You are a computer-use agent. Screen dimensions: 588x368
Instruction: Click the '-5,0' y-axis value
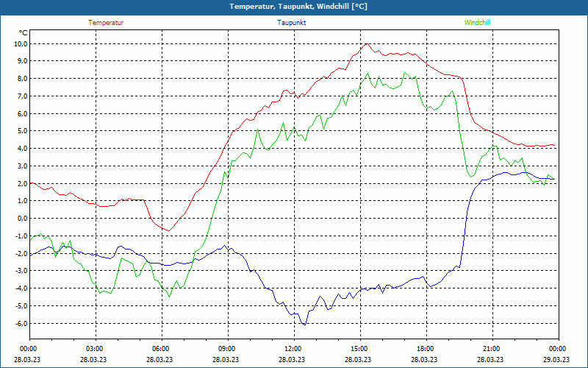tap(22, 305)
